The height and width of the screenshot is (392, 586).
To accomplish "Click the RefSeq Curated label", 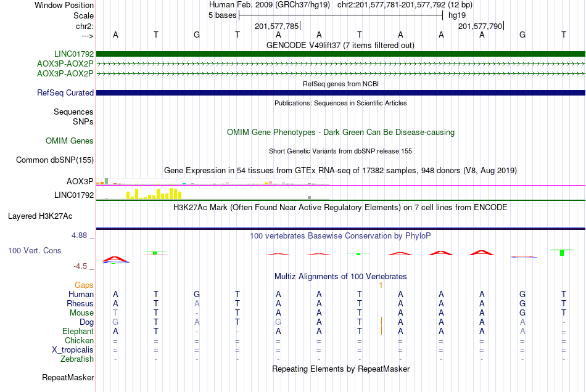I will 65,92.
